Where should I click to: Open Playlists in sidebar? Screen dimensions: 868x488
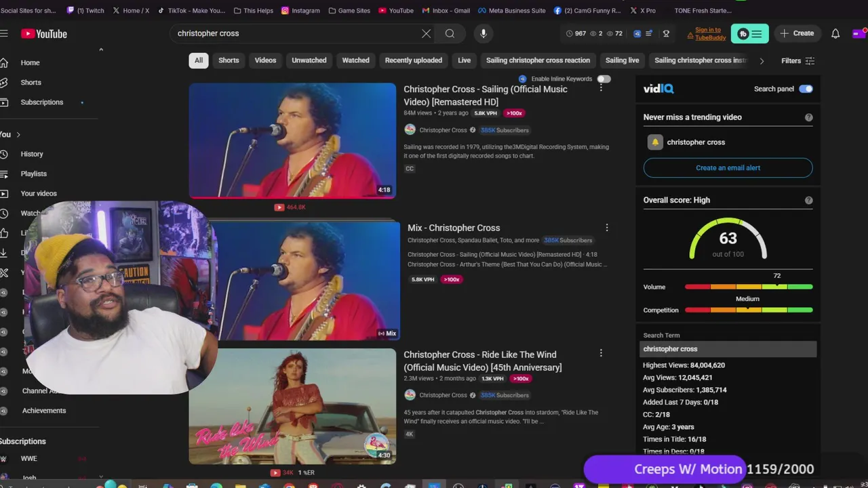tap(33, 174)
